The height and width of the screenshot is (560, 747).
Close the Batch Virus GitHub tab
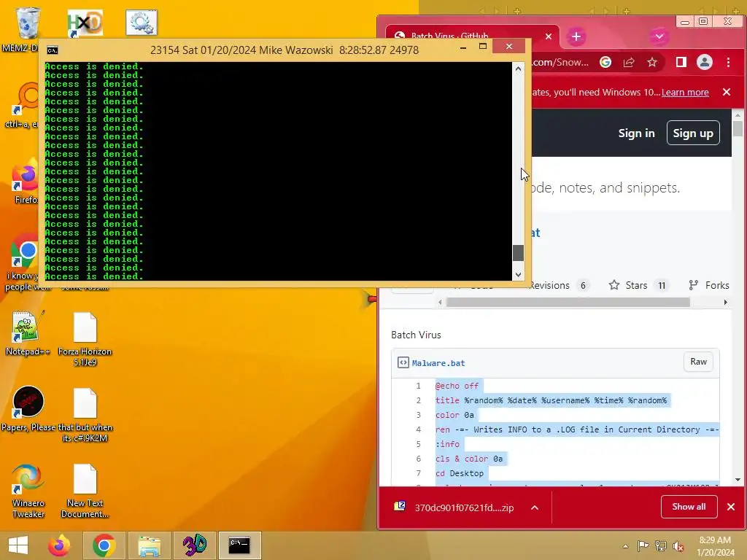pyautogui.click(x=549, y=36)
